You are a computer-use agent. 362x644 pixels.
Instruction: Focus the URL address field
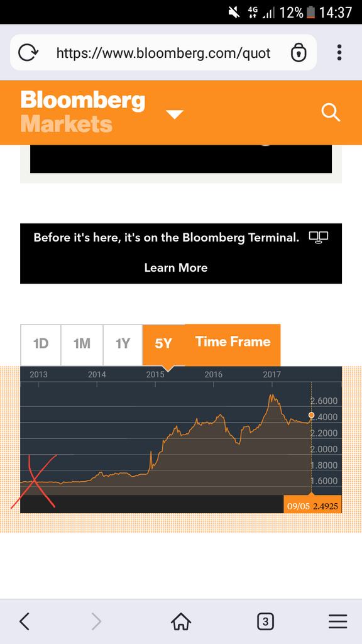163,53
